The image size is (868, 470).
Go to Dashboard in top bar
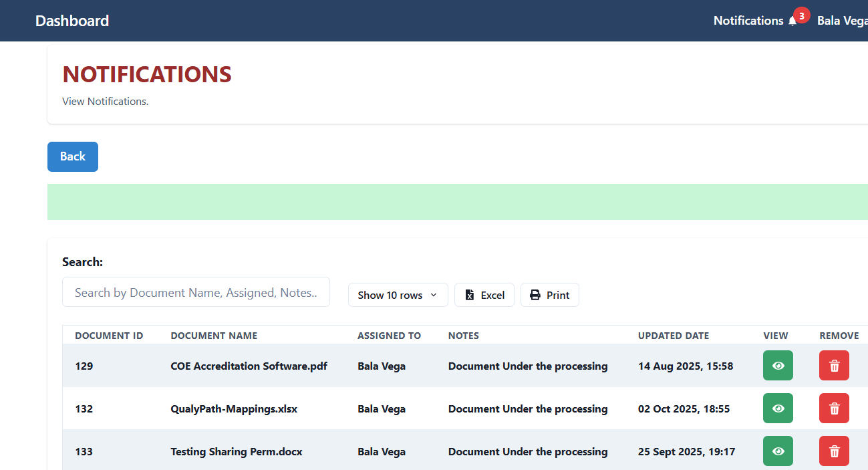pyautogui.click(x=72, y=21)
